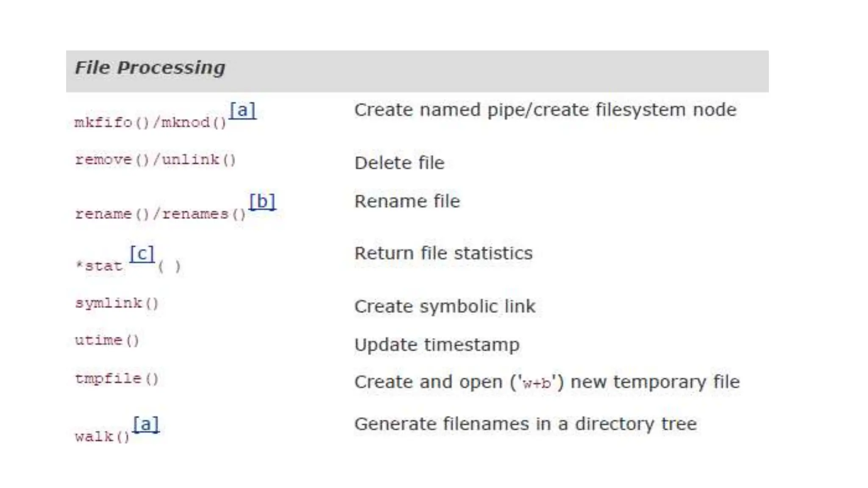Screen dimensions: 868x488
Task: Click 'Generate filenames in a directory tree' text
Action: pos(526,424)
